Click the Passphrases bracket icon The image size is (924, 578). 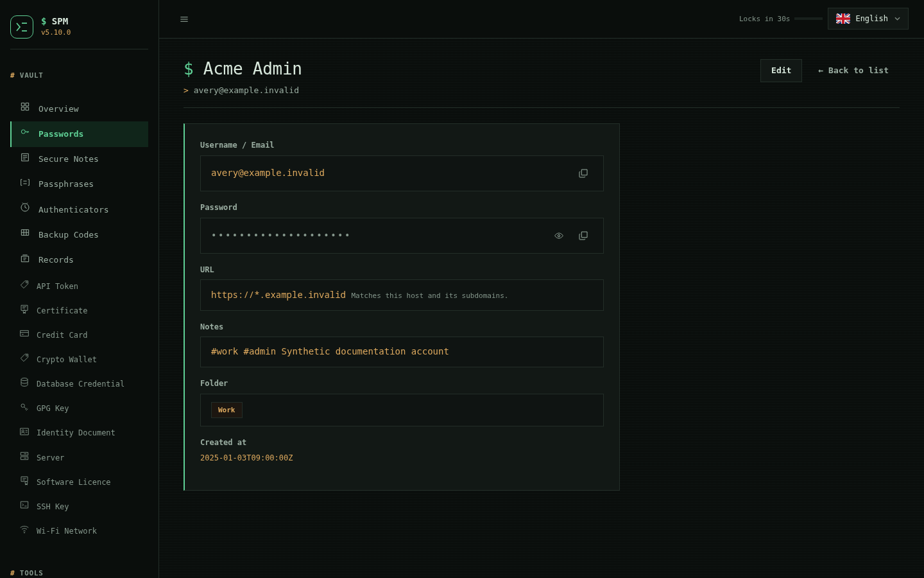pyautogui.click(x=25, y=182)
